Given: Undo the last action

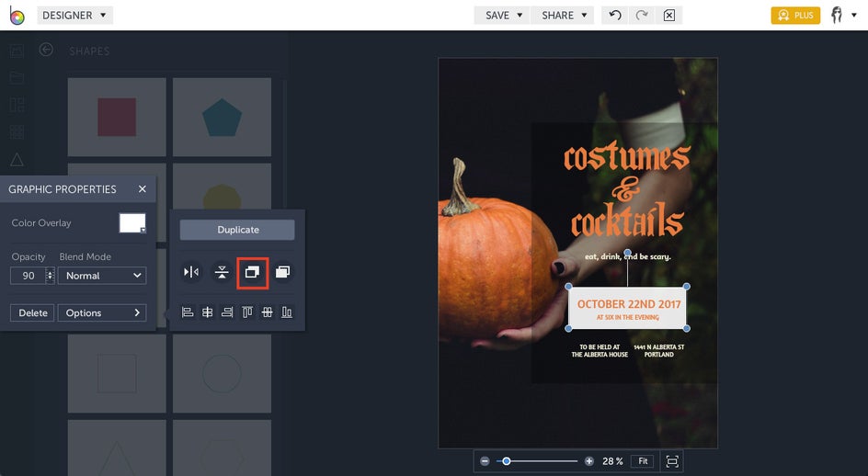Looking at the screenshot, I should (615, 16).
